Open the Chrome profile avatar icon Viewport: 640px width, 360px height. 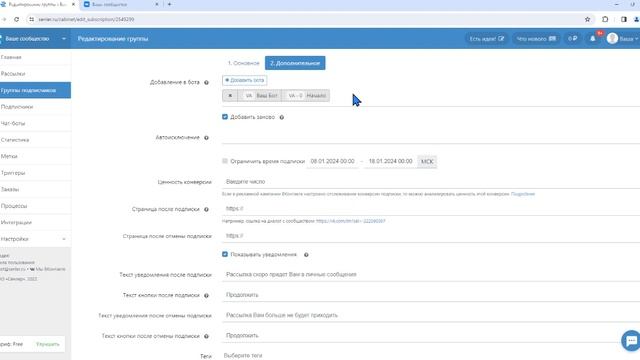click(x=637, y=19)
